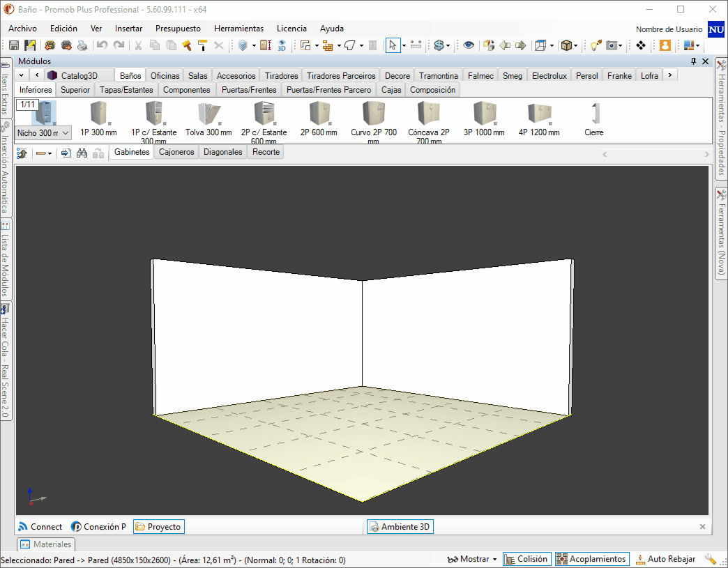Click the Connect button
Screen dimensions: 728x568
tap(40, 527)
